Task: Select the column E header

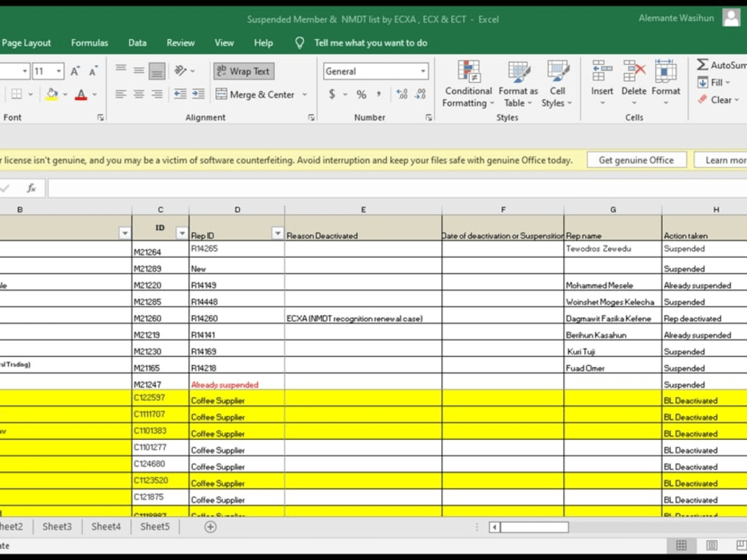Action: point(363,210)
